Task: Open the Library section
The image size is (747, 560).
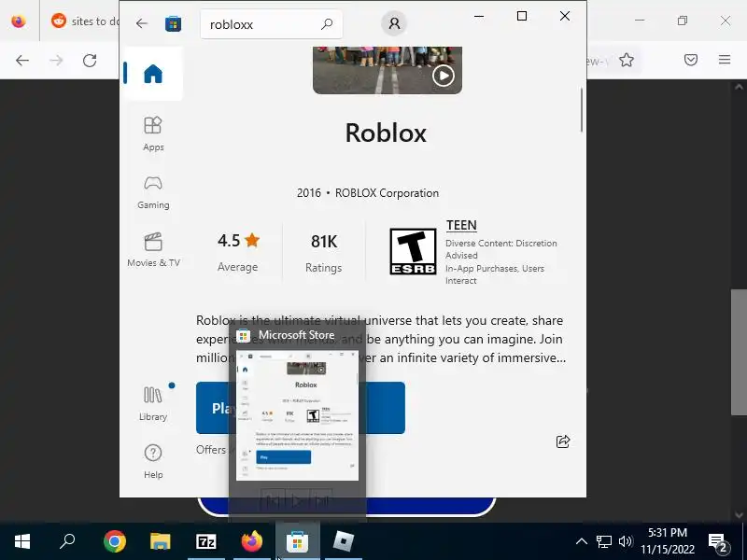Action: pos(153,403)
